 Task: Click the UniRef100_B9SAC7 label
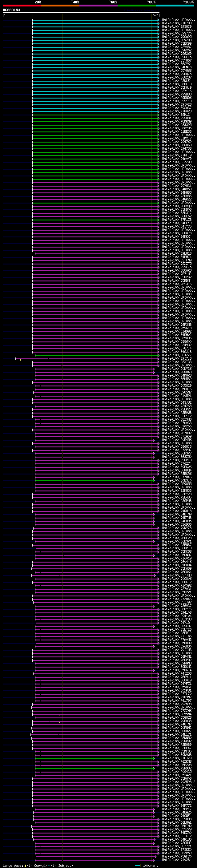(177, 108)
